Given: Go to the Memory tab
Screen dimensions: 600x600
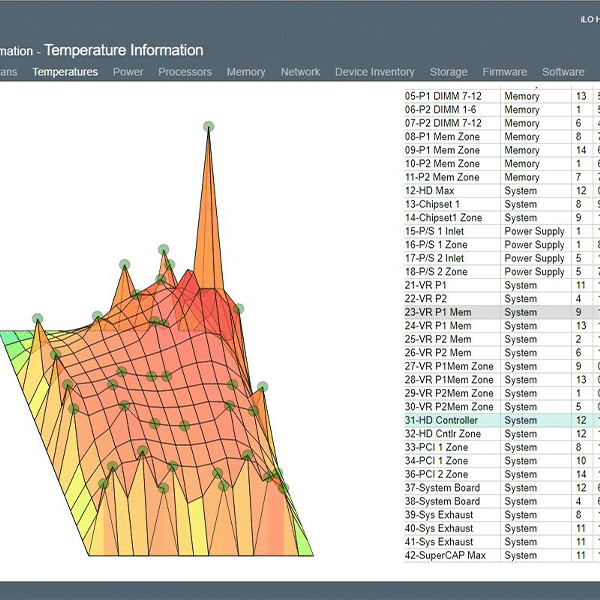Looking at the screenshot, I should click(x=246, y=72).
